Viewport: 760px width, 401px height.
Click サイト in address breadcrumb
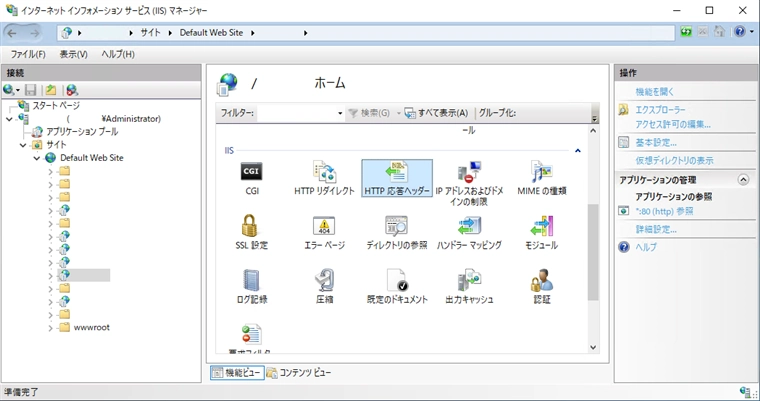[150, 33]
